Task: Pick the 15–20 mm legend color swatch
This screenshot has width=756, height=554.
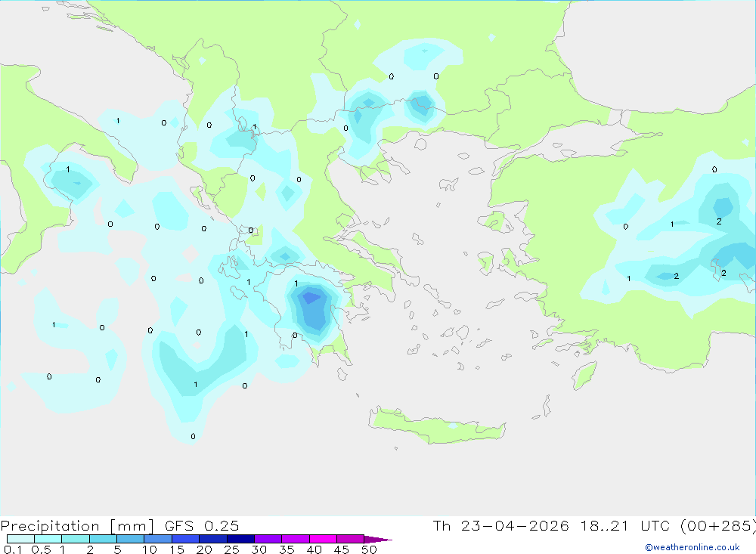Action: click(x=186, y=539)
